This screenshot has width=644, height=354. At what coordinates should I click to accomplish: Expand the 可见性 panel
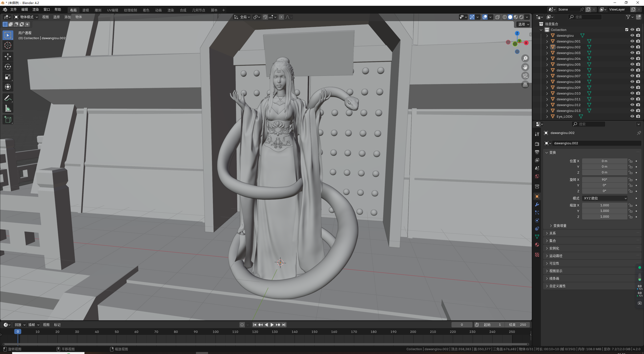point(554,263)
